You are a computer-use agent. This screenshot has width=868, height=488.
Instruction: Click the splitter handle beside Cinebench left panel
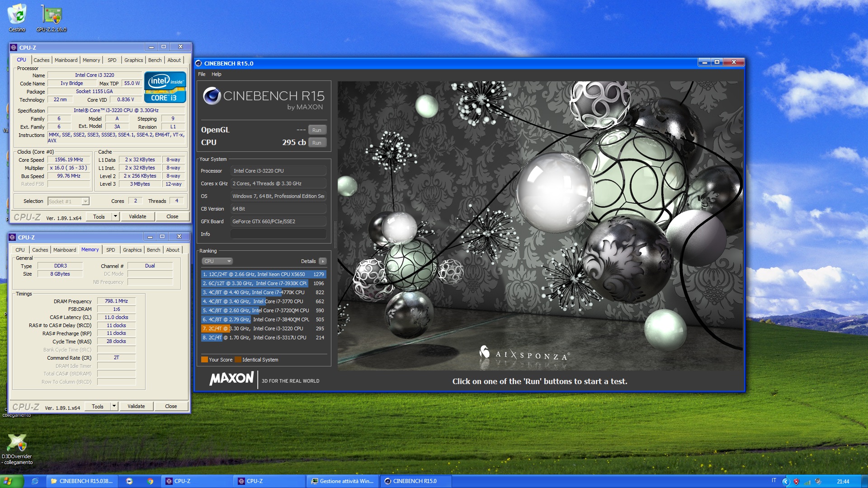pos(335,235)
